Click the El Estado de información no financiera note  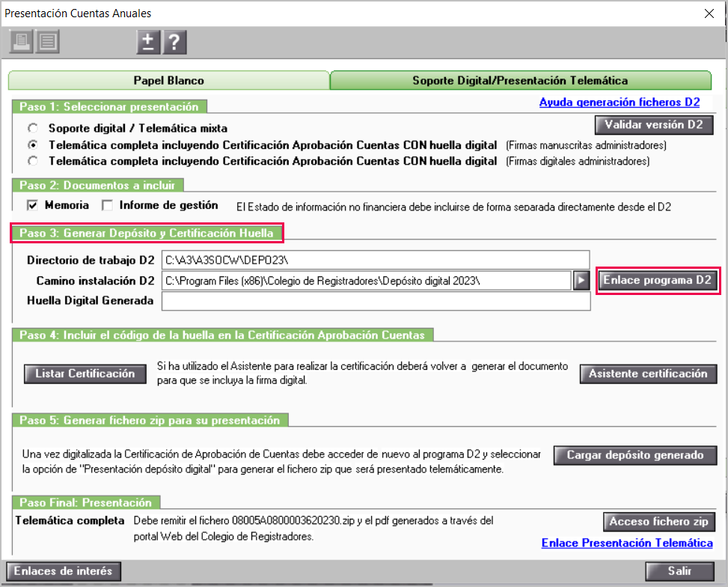pos(453,207)
